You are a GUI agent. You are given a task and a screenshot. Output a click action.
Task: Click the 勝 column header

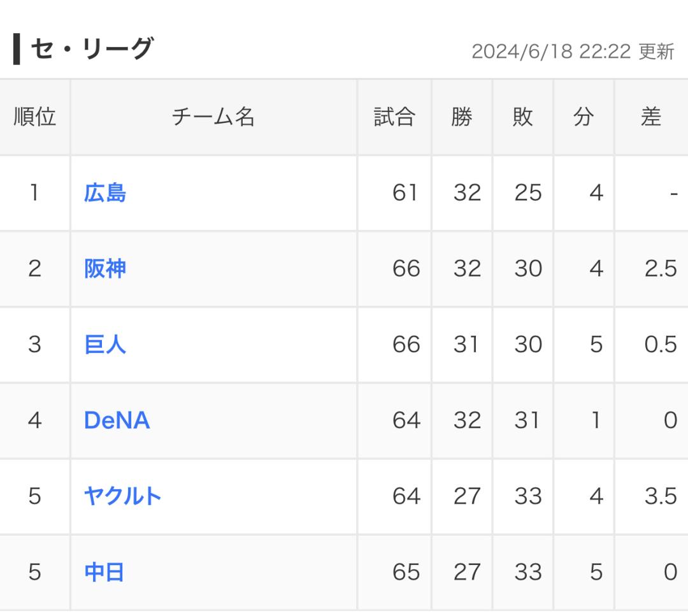[x=462, y=117]
